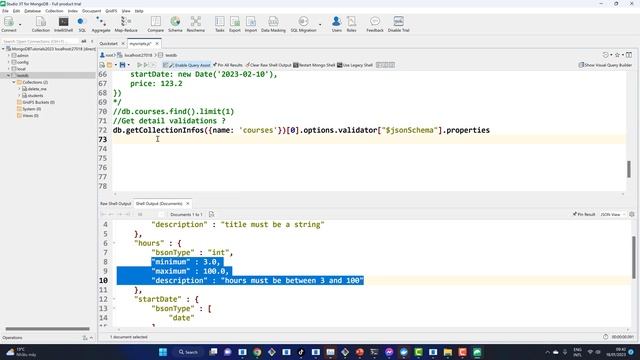
Task: Select the delete_me collection
Action: click(35, 89)
